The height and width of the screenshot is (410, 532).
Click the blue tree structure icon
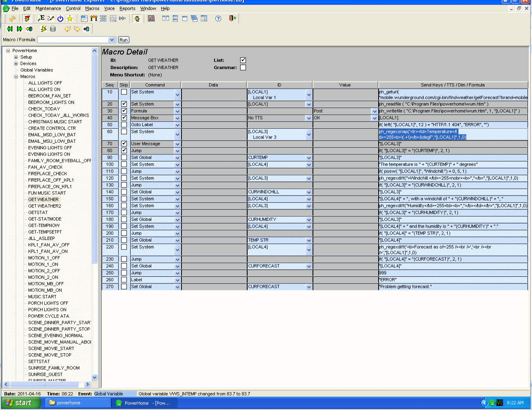103,18
